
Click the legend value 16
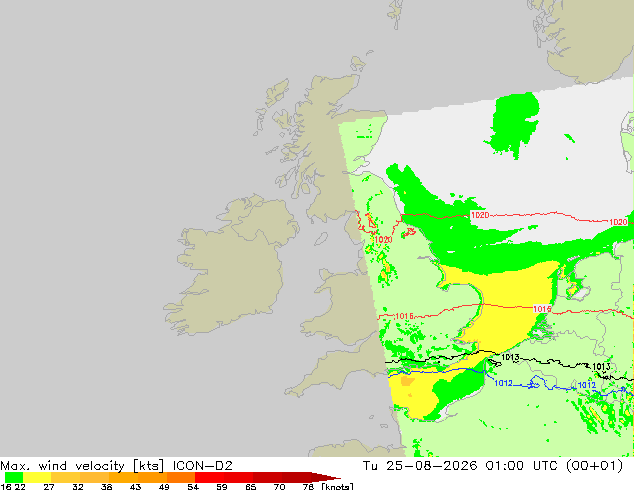[x=6, y=487]
